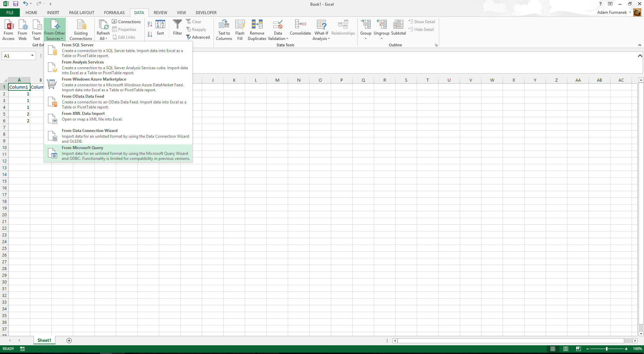The width and height of the screenshot is (644, 354).
Task: Click the Undo arrow
Action: 26,4
